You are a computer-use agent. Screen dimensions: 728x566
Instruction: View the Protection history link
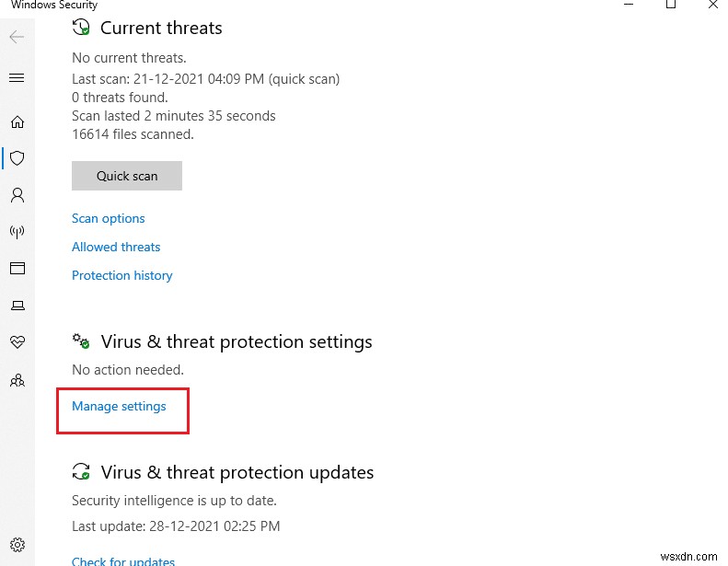(122, 275)
